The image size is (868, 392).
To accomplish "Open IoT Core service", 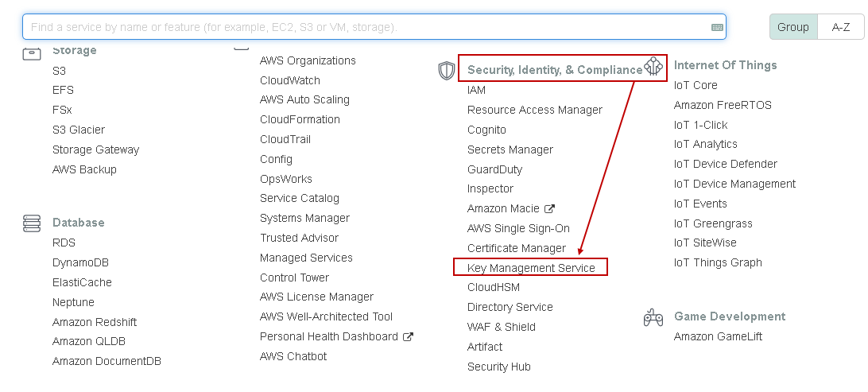I will (696, 85).
